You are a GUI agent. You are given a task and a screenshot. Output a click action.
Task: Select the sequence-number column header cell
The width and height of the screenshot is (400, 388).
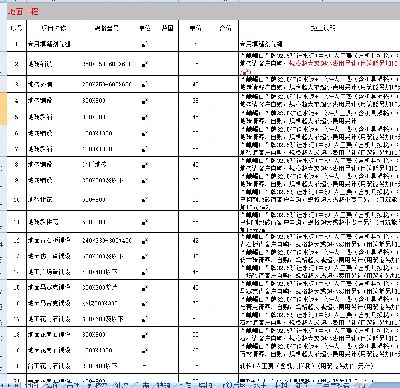pos(17,28)
